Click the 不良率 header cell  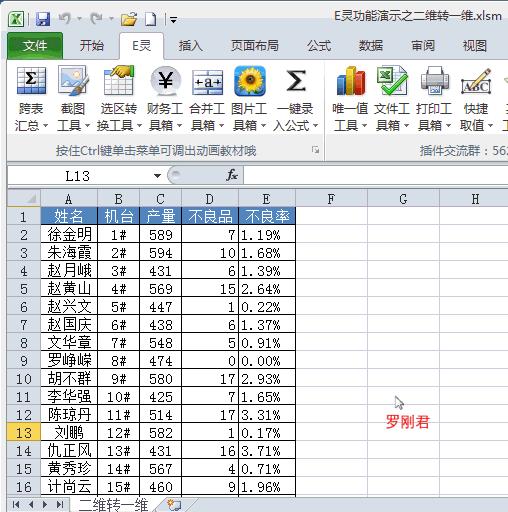(267, 216)
